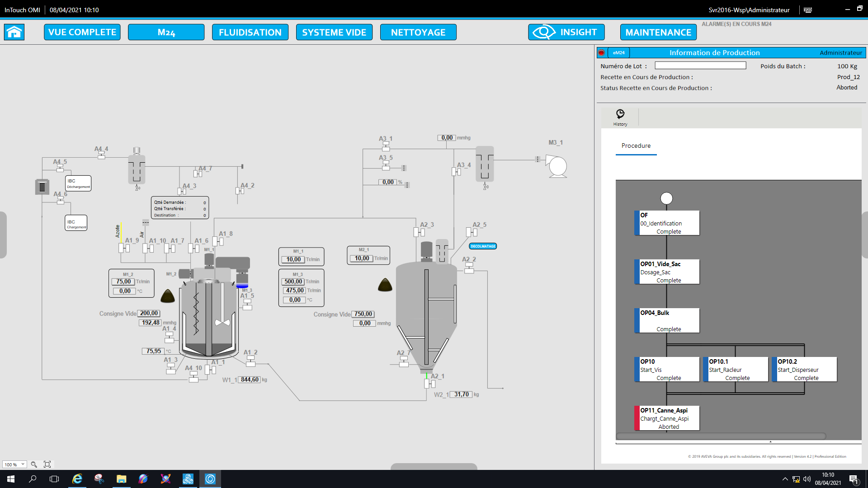Switch to the M24 view
This screenshot has height=488, width=868.
coord(166,32)
